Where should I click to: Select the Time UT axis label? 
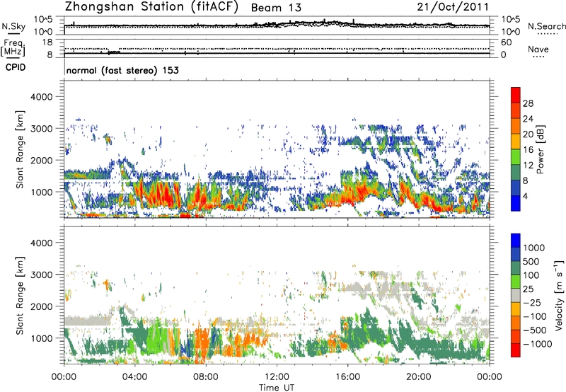[277, 388]
